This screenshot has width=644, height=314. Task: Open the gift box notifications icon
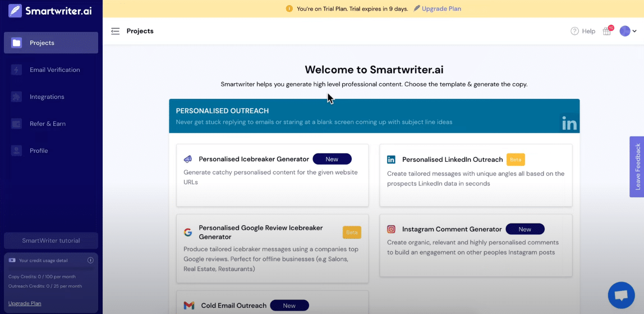607,31
